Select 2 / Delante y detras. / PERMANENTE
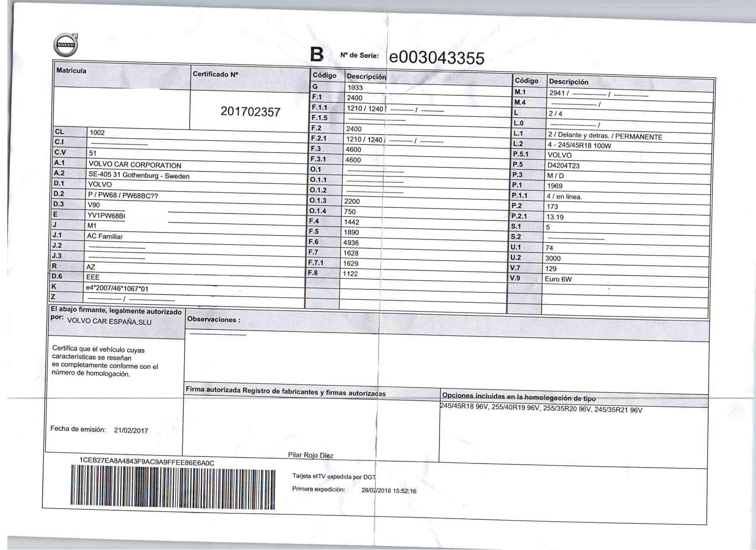756x550 pixels. [x=605, y=136]
